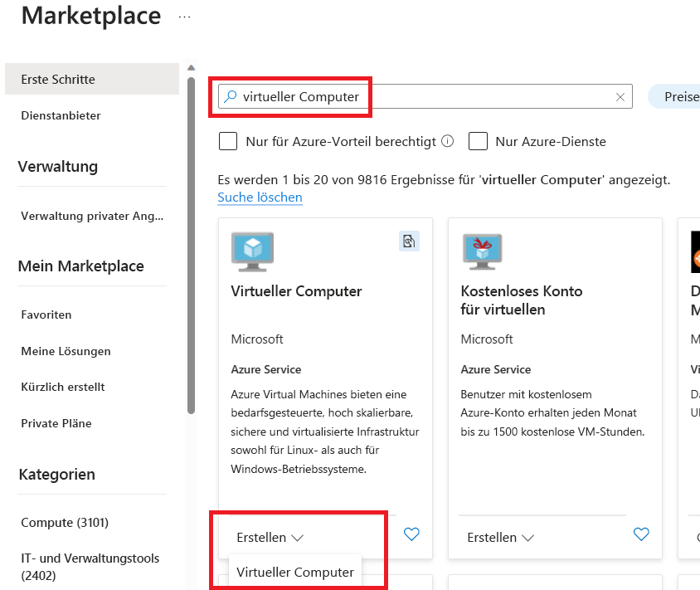
Task: Toggle the favorite heart on Virtueller Computer card
Action: coord(411,534)
